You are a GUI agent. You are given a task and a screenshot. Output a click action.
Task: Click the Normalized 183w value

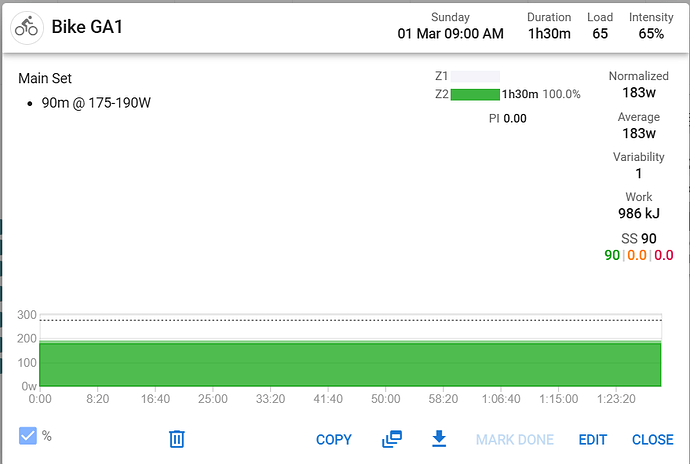tap(638, 93)
